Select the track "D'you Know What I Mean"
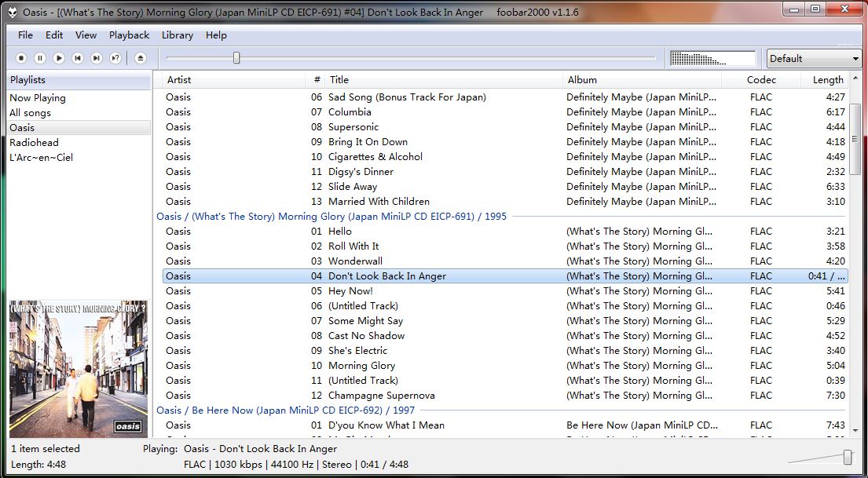The height and width of the screenshot is (478, 868). (x=505, y=425)
